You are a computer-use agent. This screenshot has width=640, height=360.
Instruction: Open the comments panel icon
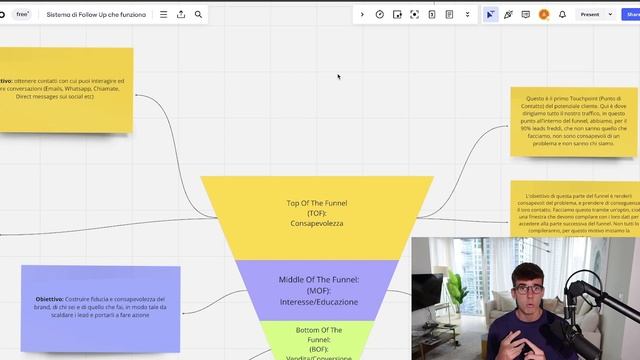[526, 15]
